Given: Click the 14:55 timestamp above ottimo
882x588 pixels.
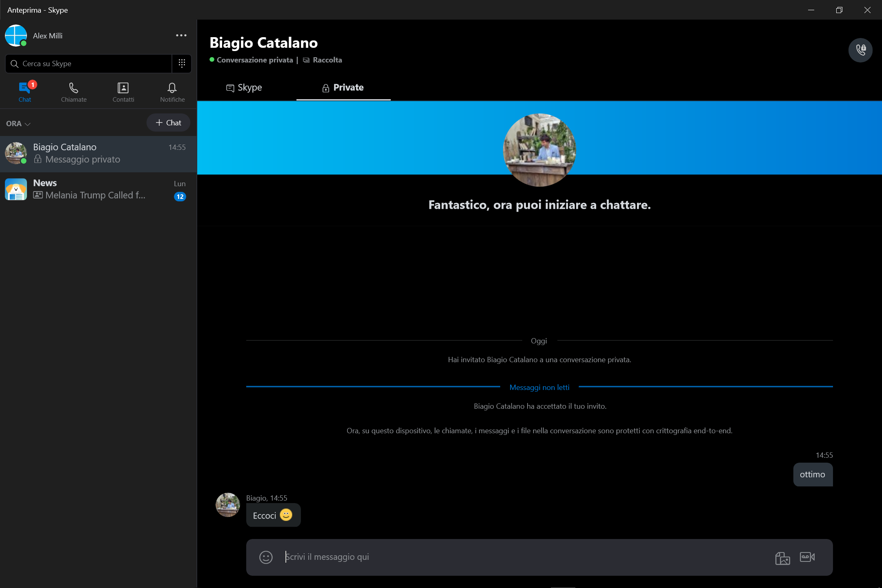Looking at the screenshot, I should [824, 455].
